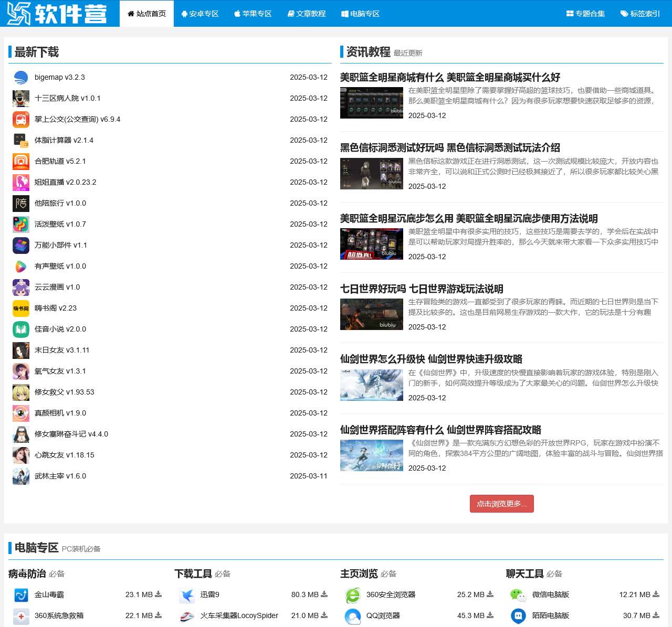
Task: Click the 软件营 site logo
Action: click(57, 14)
